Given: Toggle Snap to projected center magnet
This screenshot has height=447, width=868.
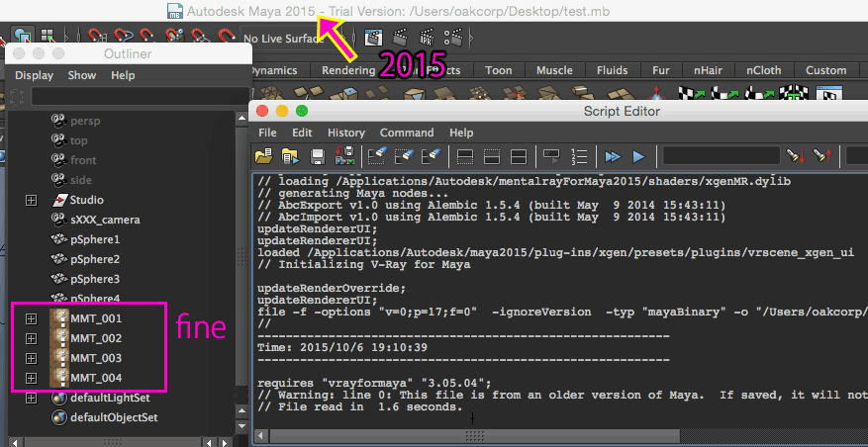Looking at the screenshot, I should (174, 38).
